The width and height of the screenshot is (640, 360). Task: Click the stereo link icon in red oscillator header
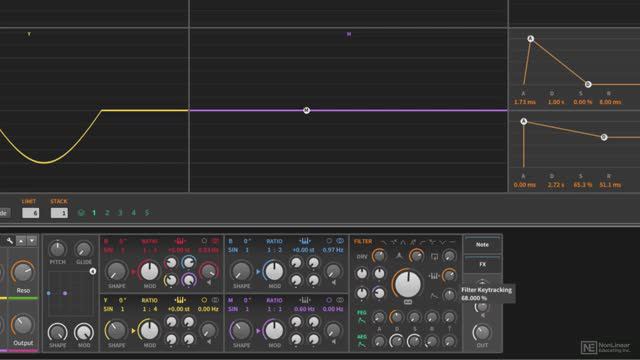(x=215, y=241)
